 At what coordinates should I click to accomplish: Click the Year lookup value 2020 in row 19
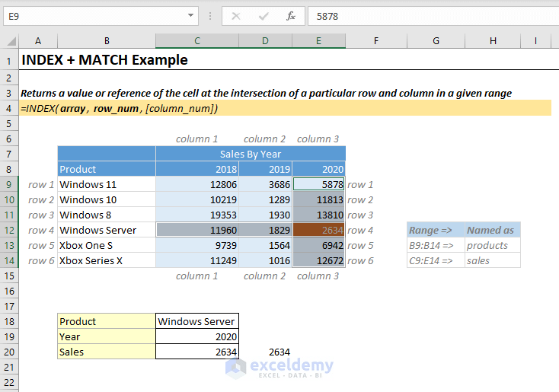coord(197,336)
